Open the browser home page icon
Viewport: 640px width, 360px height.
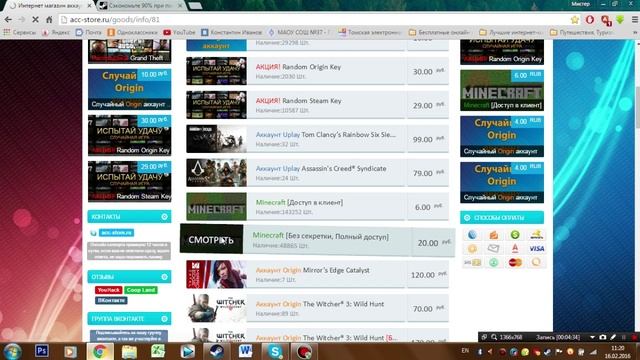[49, 20]
